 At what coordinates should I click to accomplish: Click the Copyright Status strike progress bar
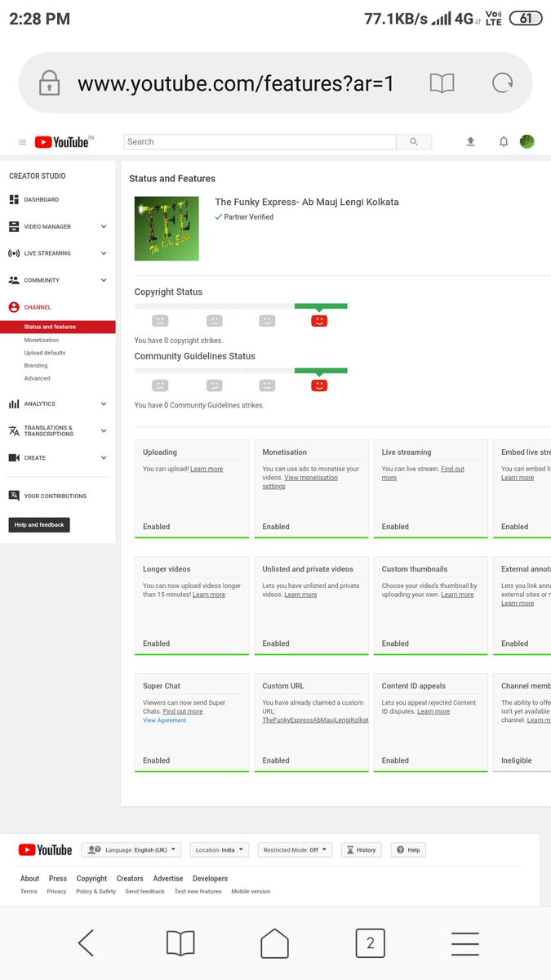241,306
